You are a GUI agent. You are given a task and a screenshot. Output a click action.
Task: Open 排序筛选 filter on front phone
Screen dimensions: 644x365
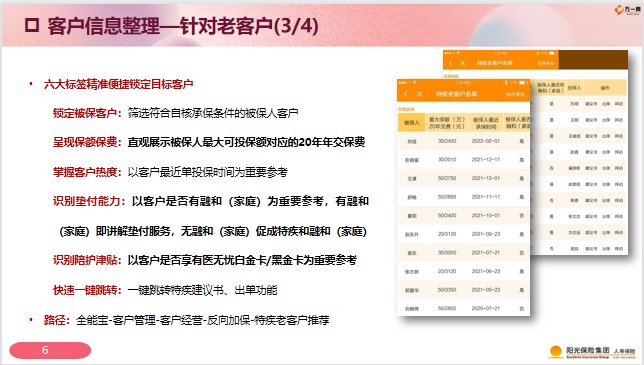coord(515,94)
